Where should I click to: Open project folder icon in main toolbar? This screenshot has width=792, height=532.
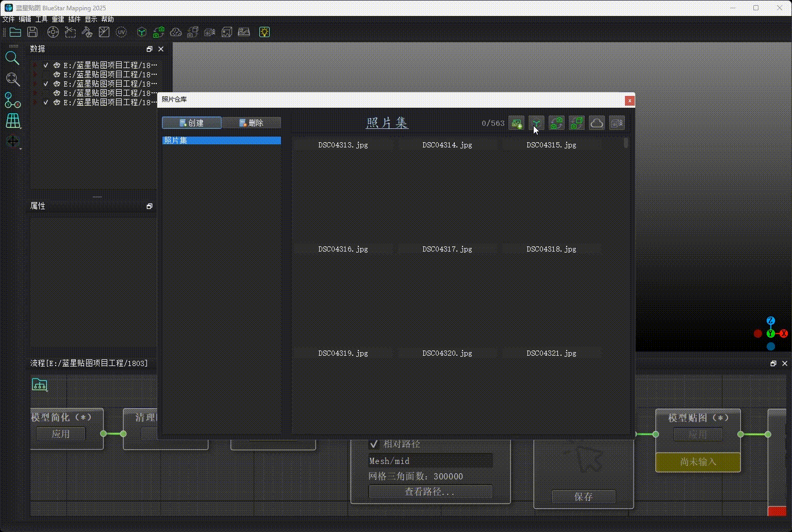[15, 32]
